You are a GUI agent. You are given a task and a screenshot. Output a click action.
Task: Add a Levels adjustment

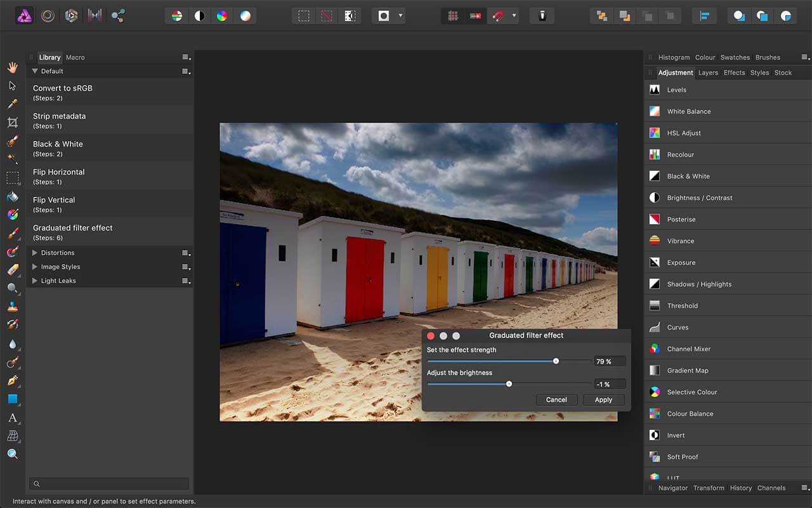click(728, 90)
